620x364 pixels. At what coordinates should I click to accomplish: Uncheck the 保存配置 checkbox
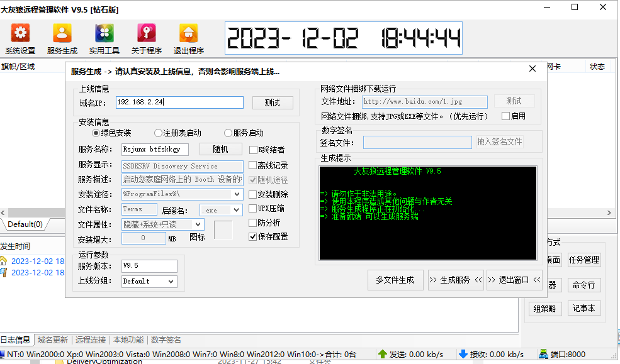pyautogui.click(x=253, y=237)
